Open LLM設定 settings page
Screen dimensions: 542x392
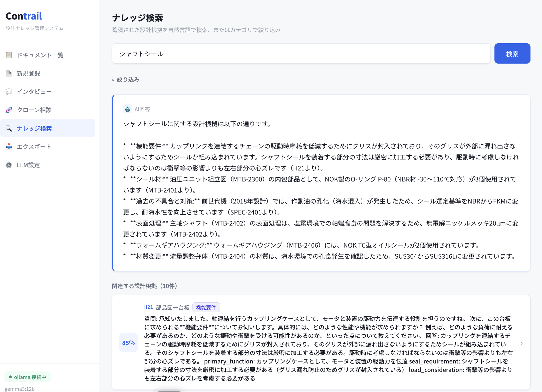pyautogui.click(x=48, y=165)
